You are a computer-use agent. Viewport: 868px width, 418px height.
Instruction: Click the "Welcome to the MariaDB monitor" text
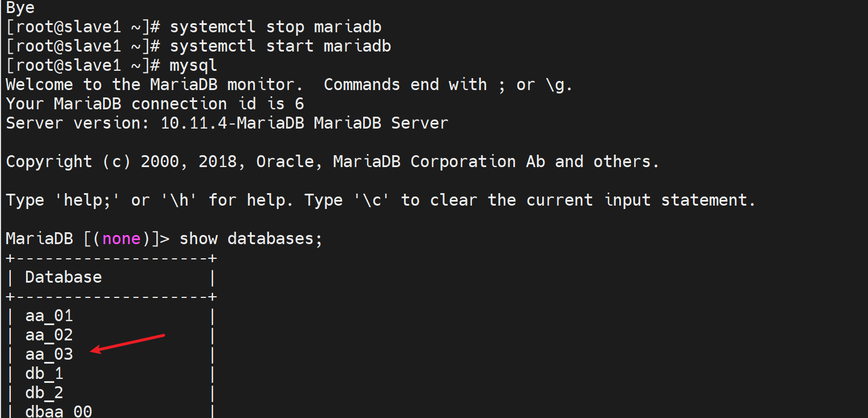click(x=150, y=85)
